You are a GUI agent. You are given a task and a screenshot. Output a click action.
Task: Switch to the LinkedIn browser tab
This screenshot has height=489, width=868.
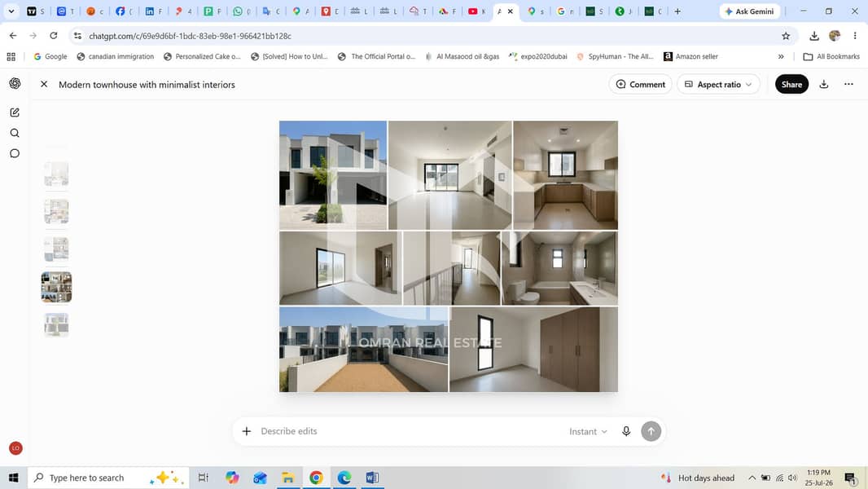point(153,11)
